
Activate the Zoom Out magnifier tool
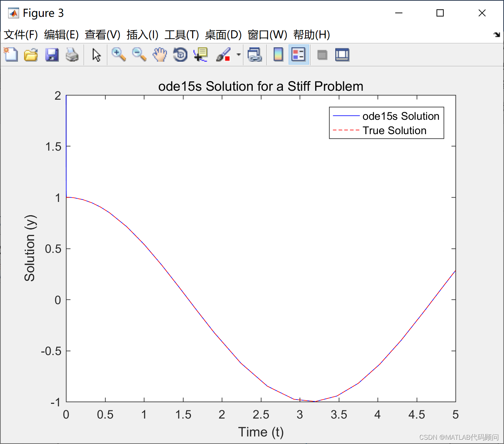(139, 55)
